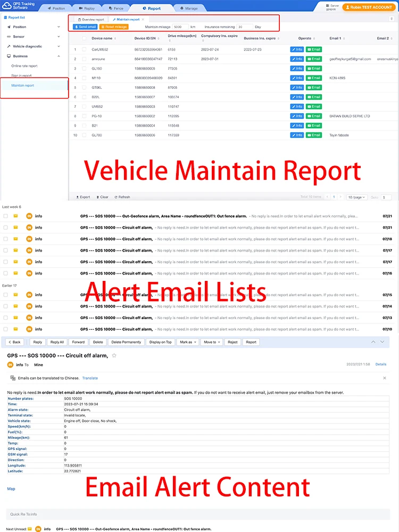Switch to the Manage top tab
The image size is (399, 532).
[x=189, y=8]
